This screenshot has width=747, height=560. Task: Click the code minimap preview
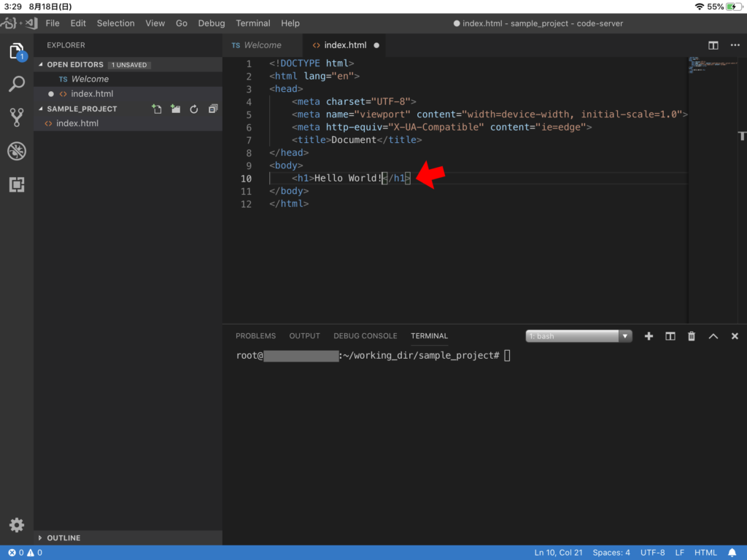713,65
